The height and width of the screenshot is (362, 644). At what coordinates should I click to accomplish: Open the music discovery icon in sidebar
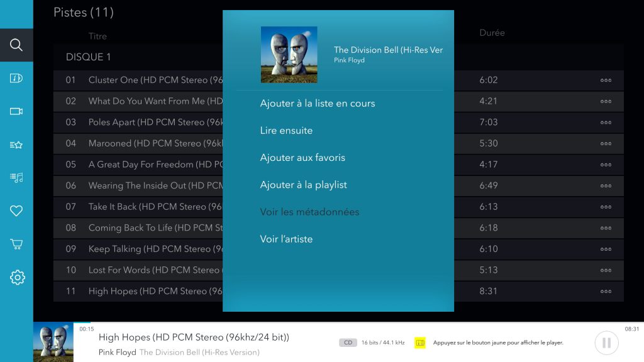point(16,78)
